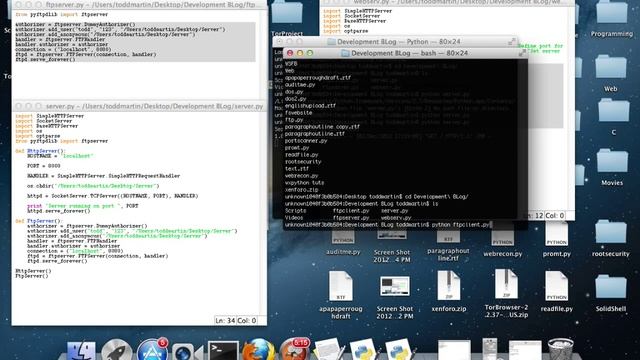The width and height of the screenshot is (640, 360).
Task: Click the HttpServer() call at file bottom
Action: [x=33, y=271]
